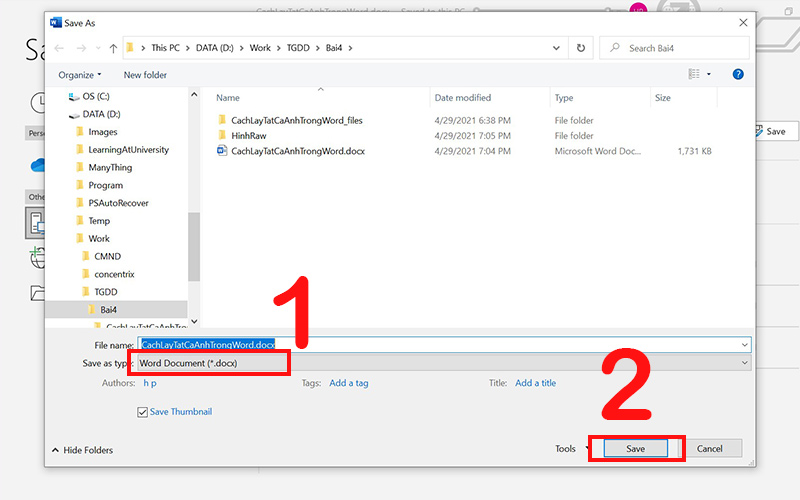Refresh the Bai4 folder view
The height and width of the screenshot is (500, 800).
pyautogui.click(x=581, y=48)
